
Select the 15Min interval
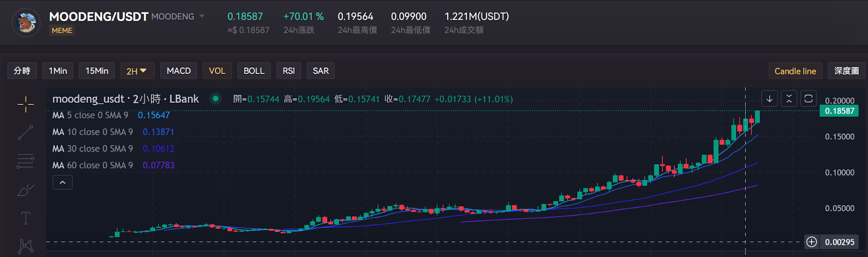coord(97,71)
